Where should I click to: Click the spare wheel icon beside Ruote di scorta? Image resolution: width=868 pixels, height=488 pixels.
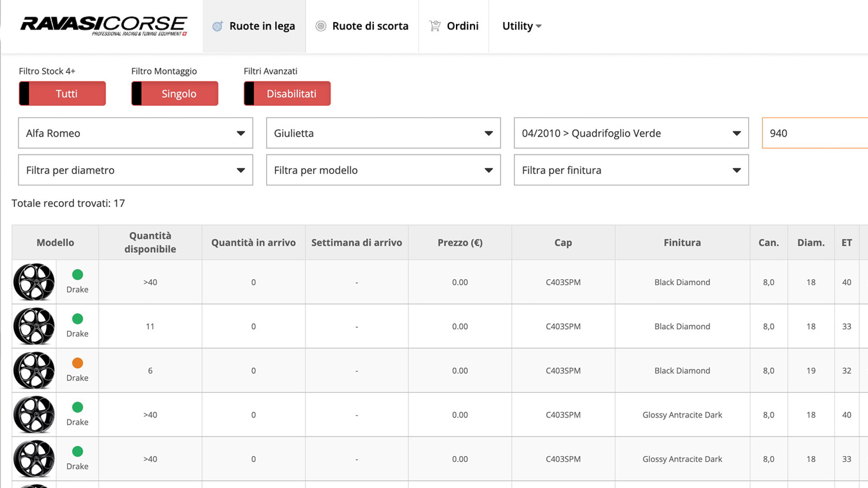(321, 26)
